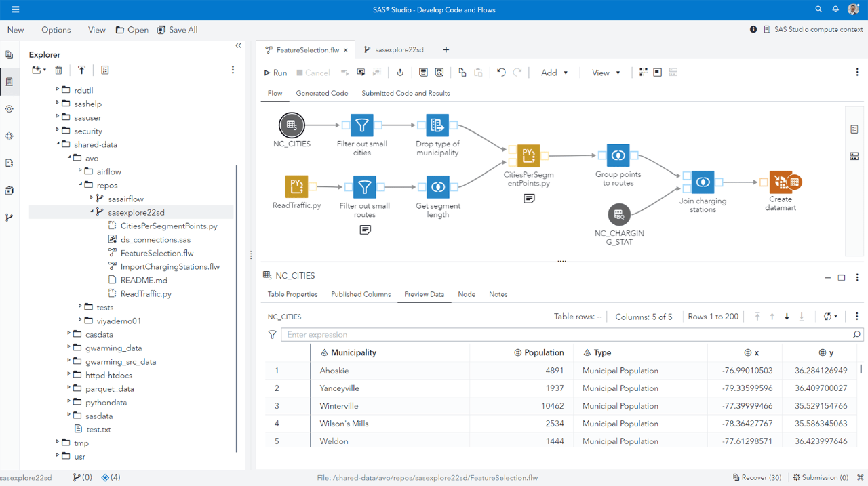Click the CitiesPerSegmentPoints.py Python node
The width and height of the screenshot is (868, 486).
coord(528,155)
